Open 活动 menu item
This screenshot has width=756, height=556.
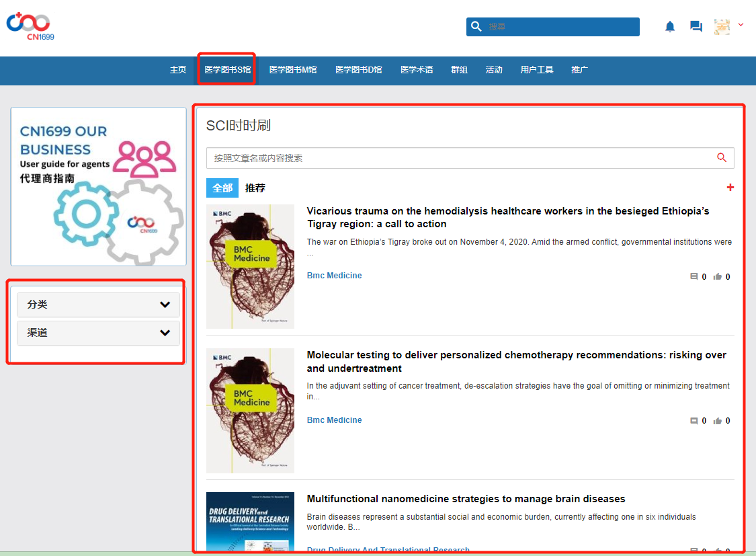coord(494,70)
